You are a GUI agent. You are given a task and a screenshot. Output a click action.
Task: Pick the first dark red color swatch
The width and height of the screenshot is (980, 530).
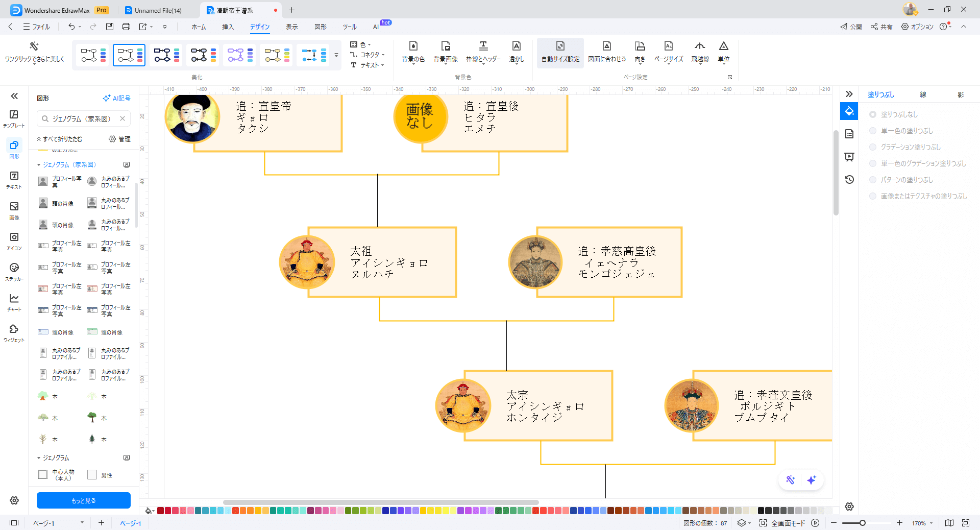pyautogui.click(x=160, y=511)
